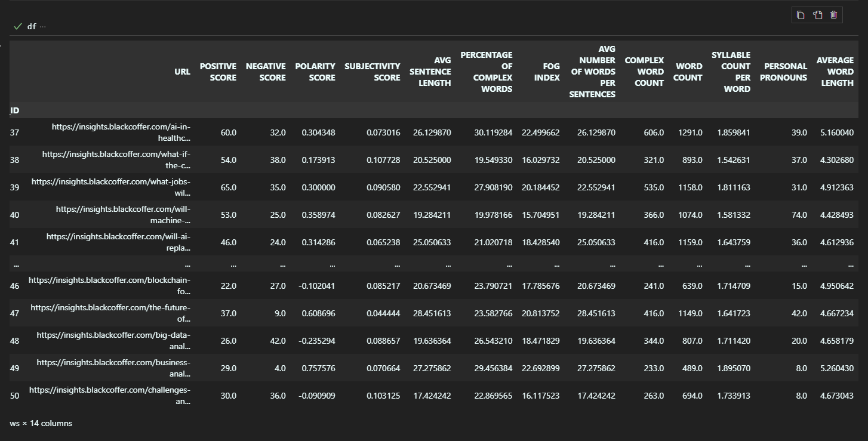
Task: Click the PERCENTAGE OF COMPLEX WORDS header
Action: pos(487,72)
